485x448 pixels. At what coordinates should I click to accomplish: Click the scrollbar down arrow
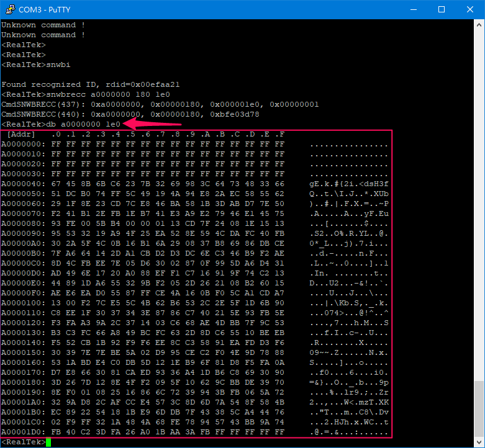(479, 442)
